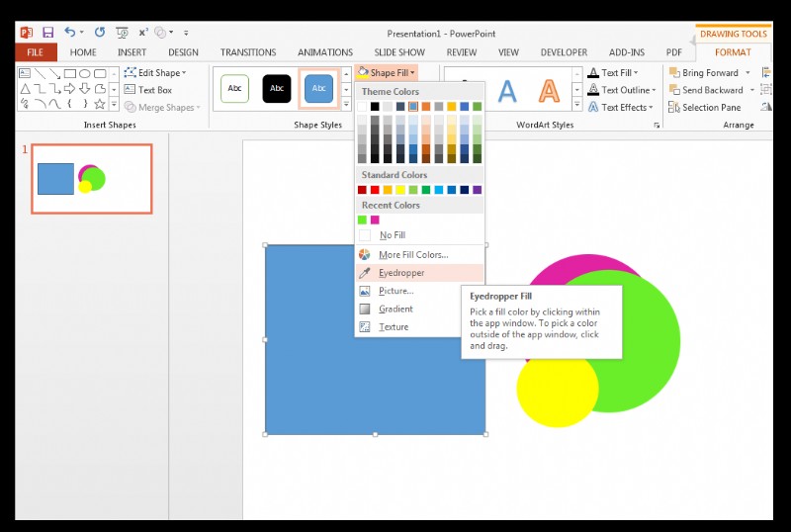Select the elbow connector shape
This screenshot has width=791, height=532.
click(40, 89)
